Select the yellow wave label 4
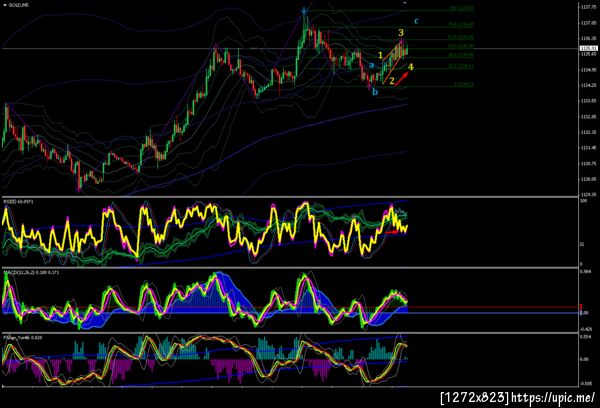Viewport: 600px width, 408px height. tap(411, 67)
